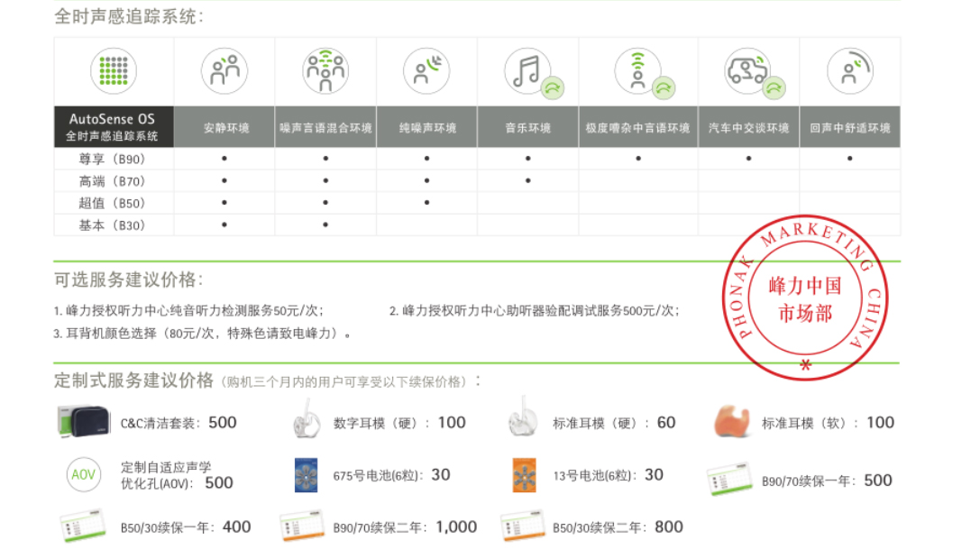Click the 13号电池(6粒) price label
This screenshot has width=980, height=559.
tap(609, 475)
